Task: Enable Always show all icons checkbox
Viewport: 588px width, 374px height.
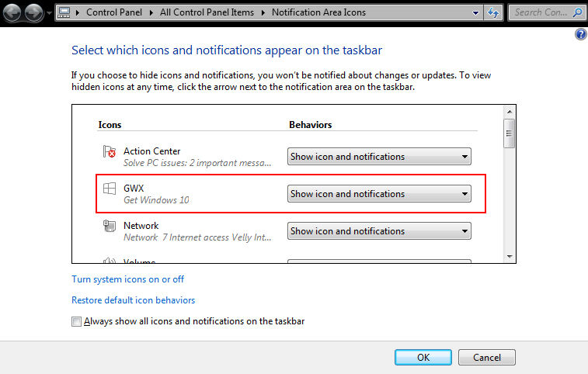Action: [76, 321]
